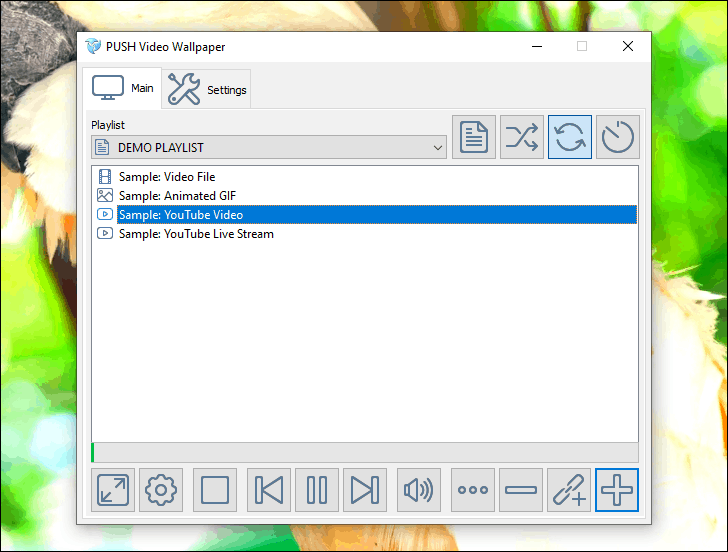Open the timer interval button

click(618, 137)
